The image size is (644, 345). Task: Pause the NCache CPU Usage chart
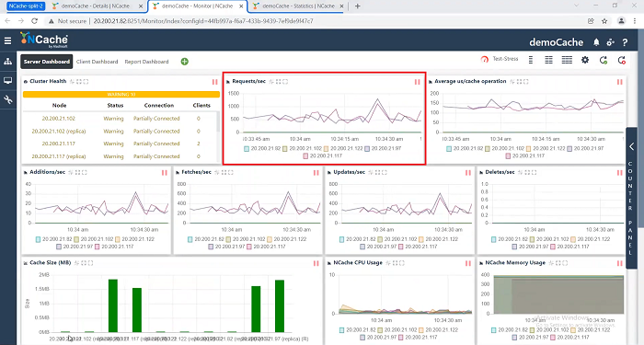click(x=467, y=263)
